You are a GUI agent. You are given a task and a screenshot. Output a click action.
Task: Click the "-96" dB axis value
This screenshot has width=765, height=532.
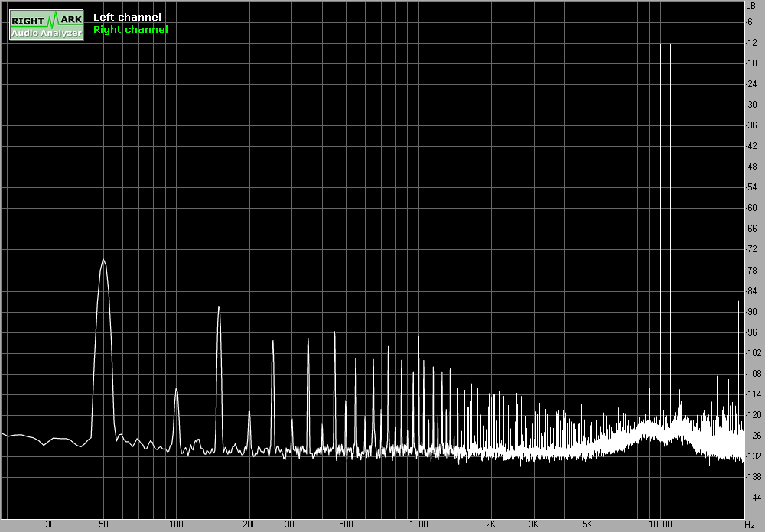click(x=751, y=332)
